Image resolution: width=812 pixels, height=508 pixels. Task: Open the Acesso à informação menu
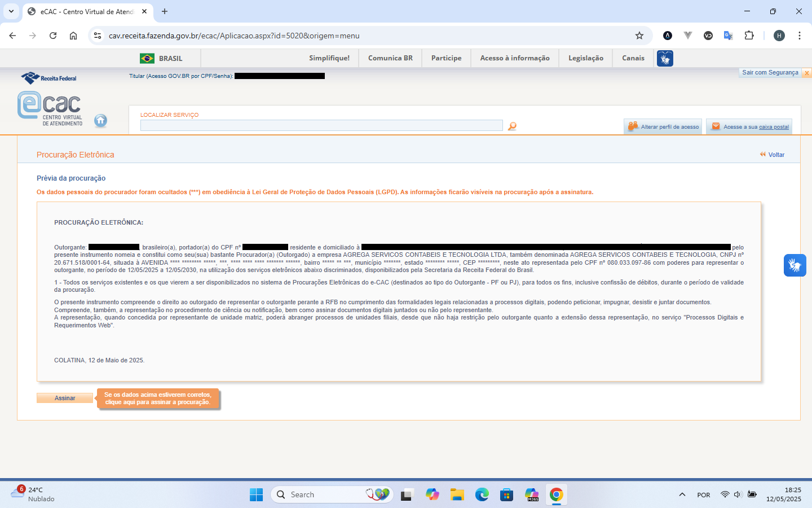pyautogui.click(x=514, y=58)
